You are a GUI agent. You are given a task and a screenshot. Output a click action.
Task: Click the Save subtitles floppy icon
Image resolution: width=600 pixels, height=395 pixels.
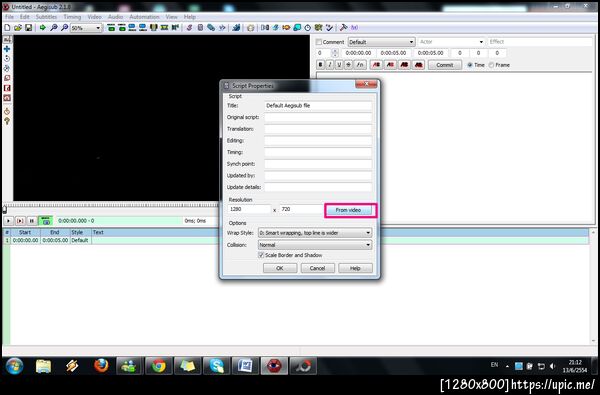pyautogui.click(x=28, y=28)
